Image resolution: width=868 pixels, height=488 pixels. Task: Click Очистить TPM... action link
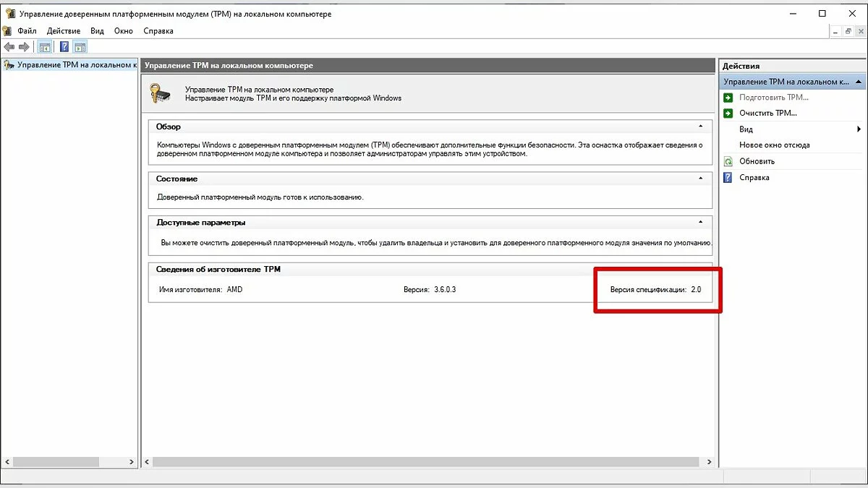pyautogui.click(x=767, y=114)
